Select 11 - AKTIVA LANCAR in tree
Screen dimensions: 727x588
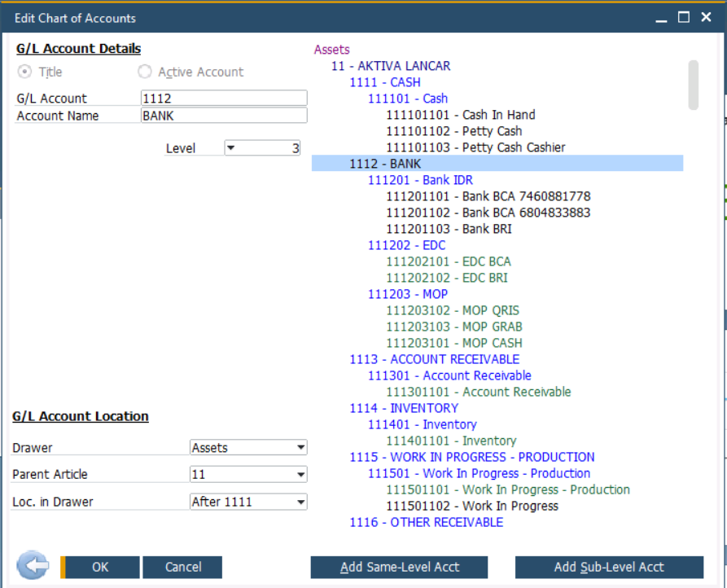point(391,66)
